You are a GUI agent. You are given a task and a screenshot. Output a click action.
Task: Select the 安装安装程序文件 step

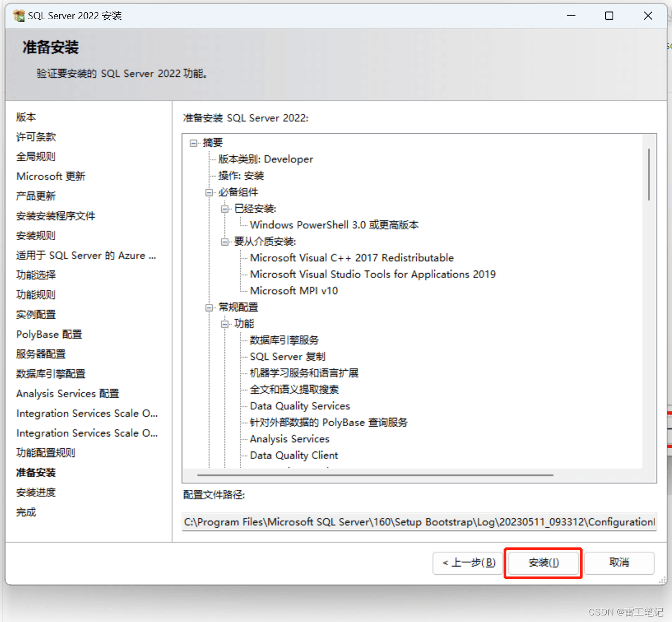click(56, 216)
